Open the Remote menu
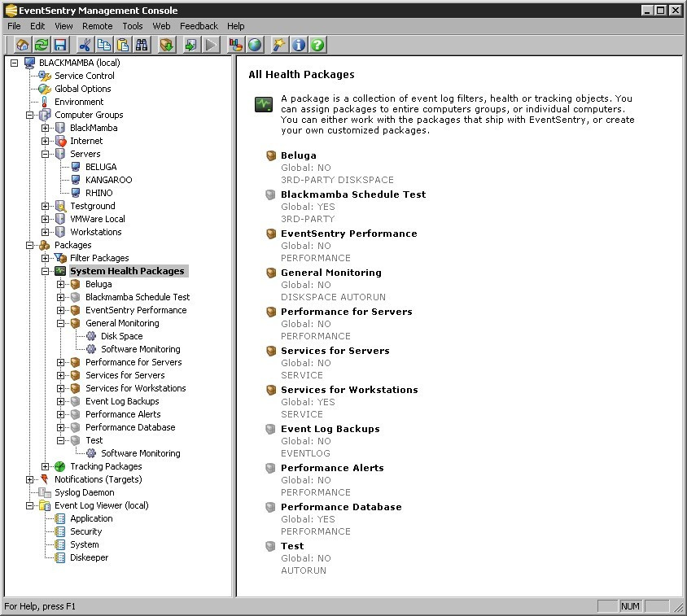This screenshot has width=687, height=616. point(97,26)
